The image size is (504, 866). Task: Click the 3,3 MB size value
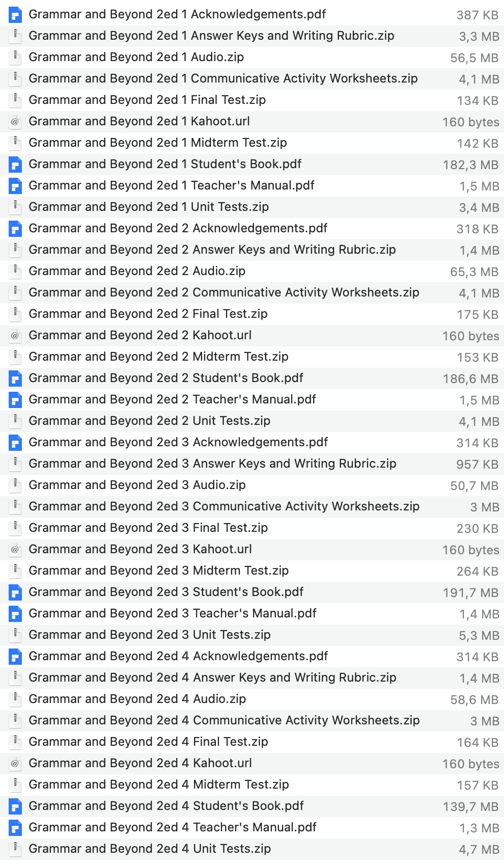[x=479, y=37]
